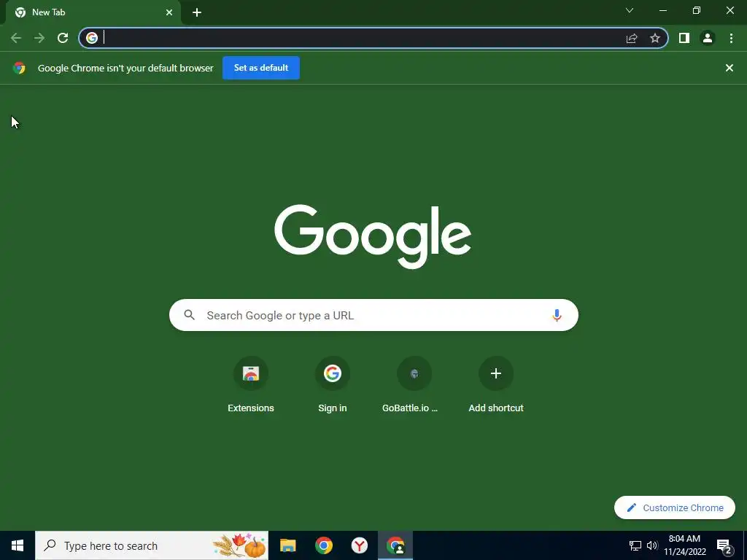Share this page icon in address bar
The width and height of the screenshot is (747, 560).
[632, 38]
